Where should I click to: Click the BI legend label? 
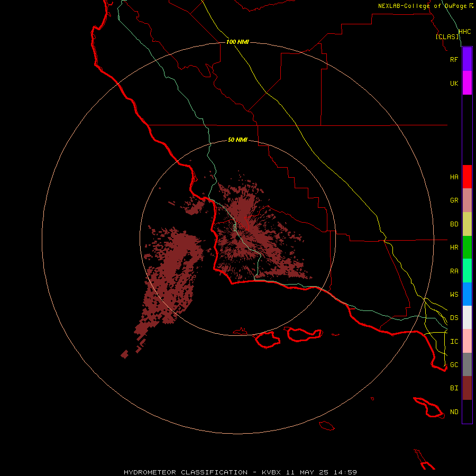click(454, 388)
